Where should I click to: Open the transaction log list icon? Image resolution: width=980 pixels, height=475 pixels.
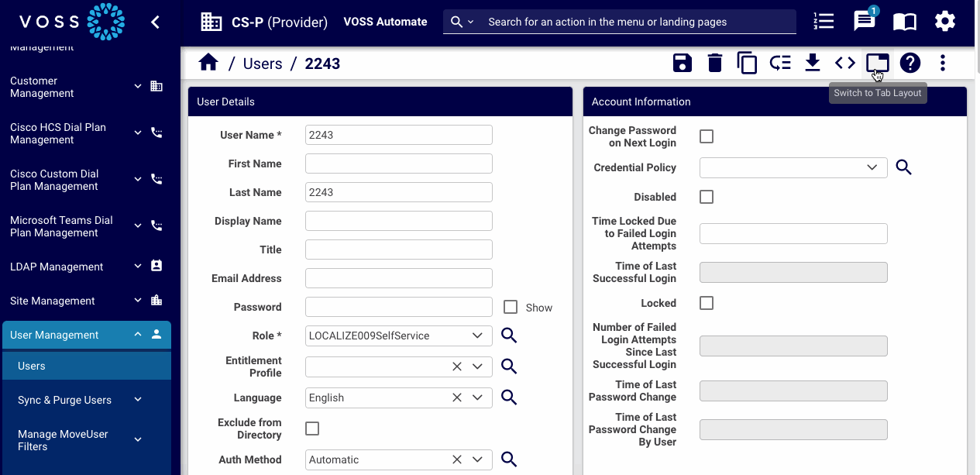coord(824,22)
